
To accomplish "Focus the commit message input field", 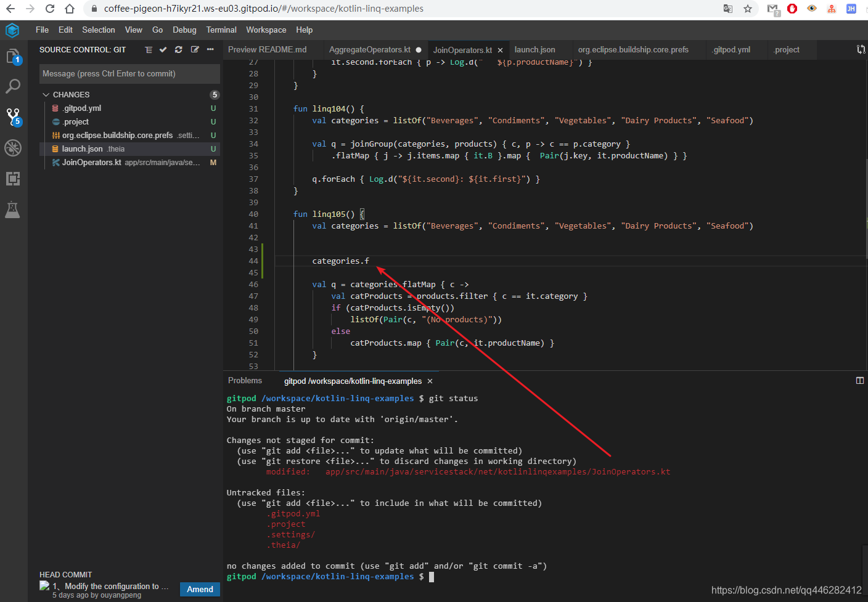I will [x=129, y=74].
